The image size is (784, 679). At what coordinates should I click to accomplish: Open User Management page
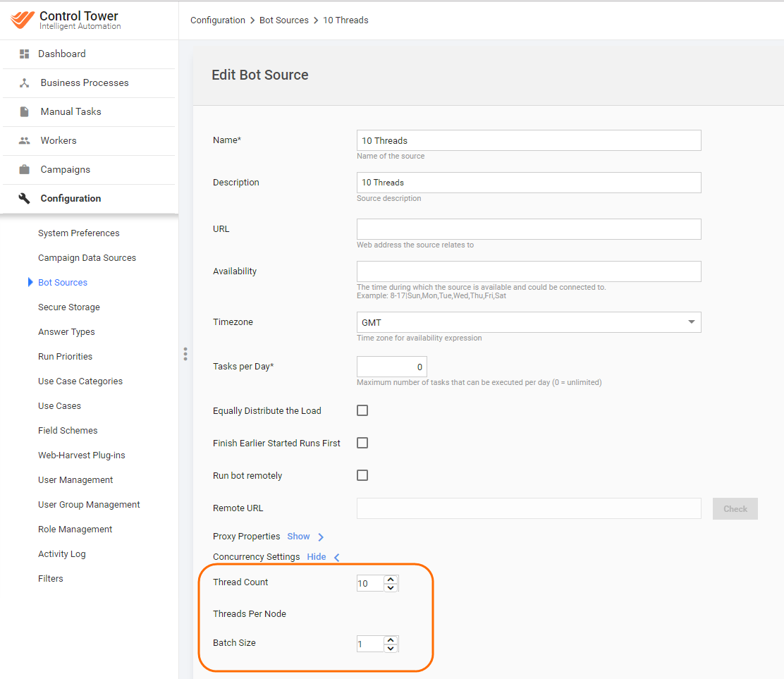(75, 480)
